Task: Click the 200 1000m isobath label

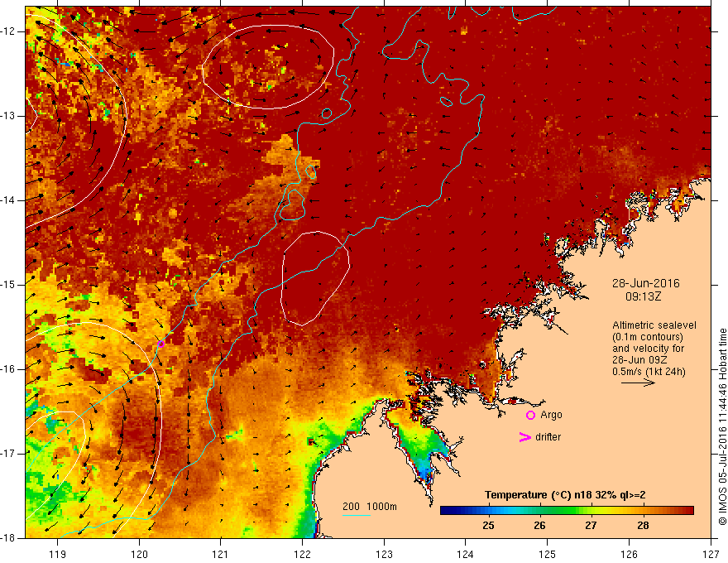Action: point(370,507)
